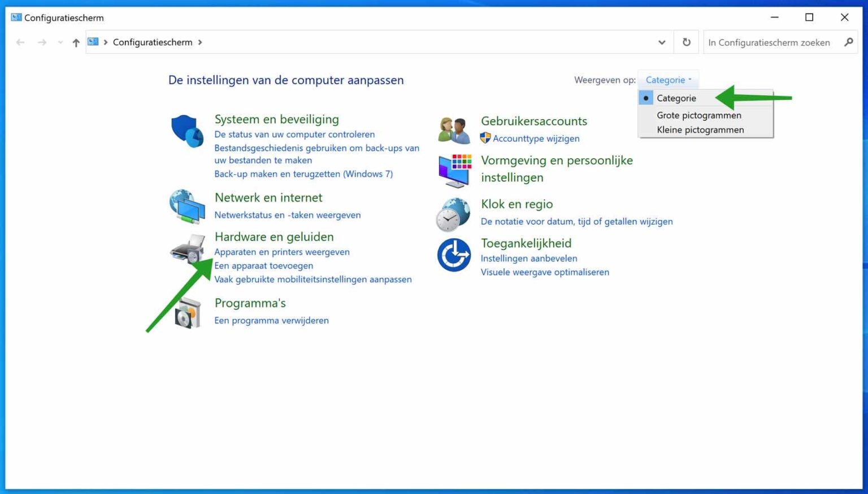This screenshot has width=868, height=494.
Task: Click the Gebruikersaccounts people icon
Action: pyautogui.click(x=453, y=129)
